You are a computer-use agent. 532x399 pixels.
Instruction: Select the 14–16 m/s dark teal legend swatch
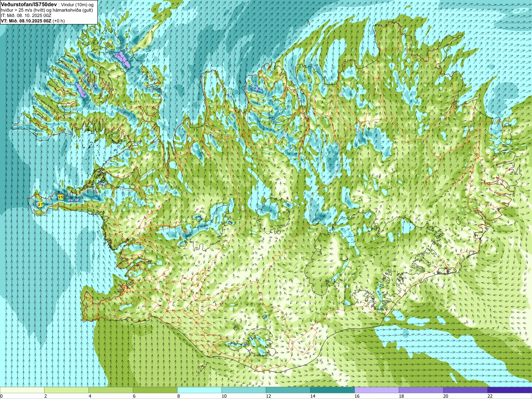[x=332, y=390]
